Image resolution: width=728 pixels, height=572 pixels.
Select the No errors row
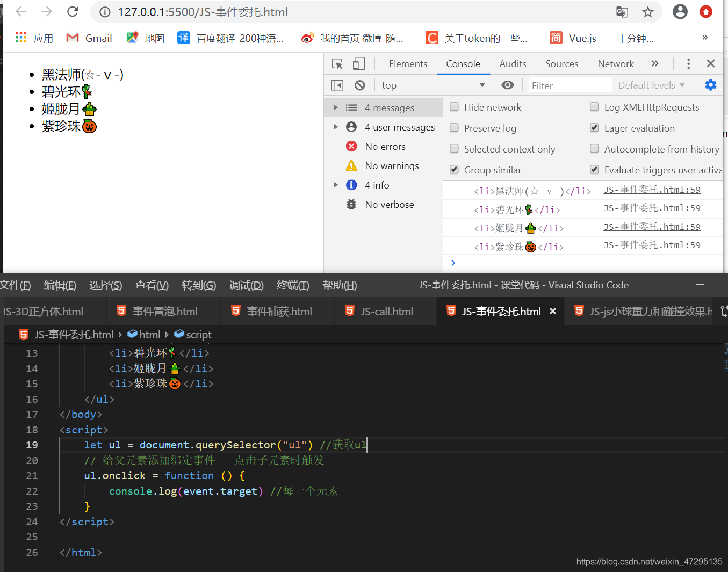tap(384, 146)
